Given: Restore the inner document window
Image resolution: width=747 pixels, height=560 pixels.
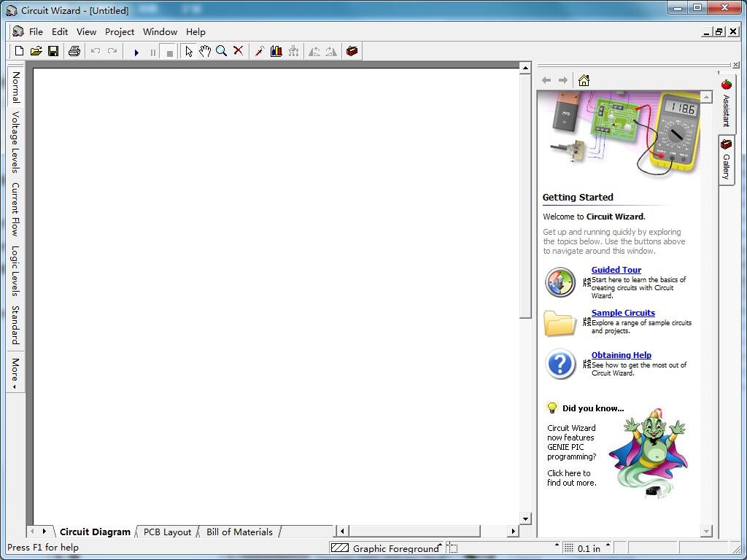Looking at the screenshot, I should [719, 32].
